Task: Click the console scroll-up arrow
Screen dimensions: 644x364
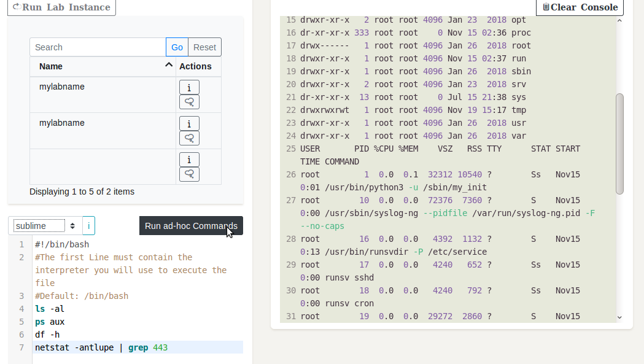Action: point(620,20)
